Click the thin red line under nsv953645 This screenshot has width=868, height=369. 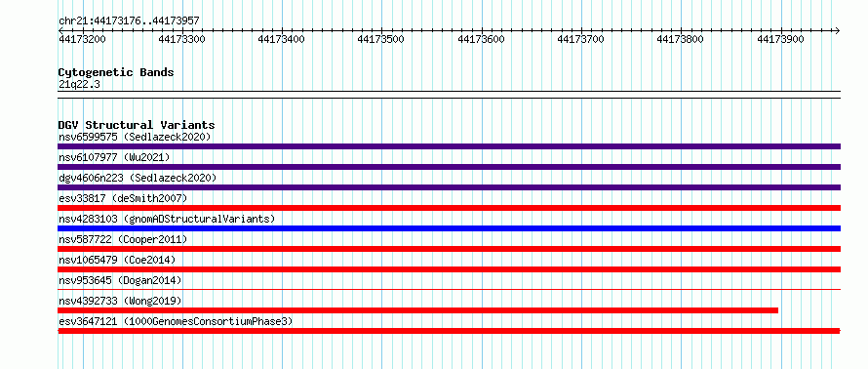click(449, 289)
